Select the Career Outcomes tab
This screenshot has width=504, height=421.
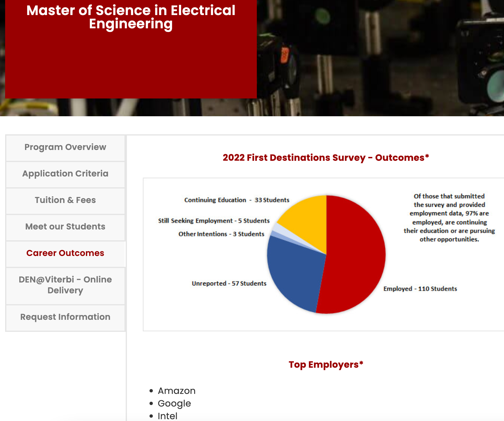point(65,253)
